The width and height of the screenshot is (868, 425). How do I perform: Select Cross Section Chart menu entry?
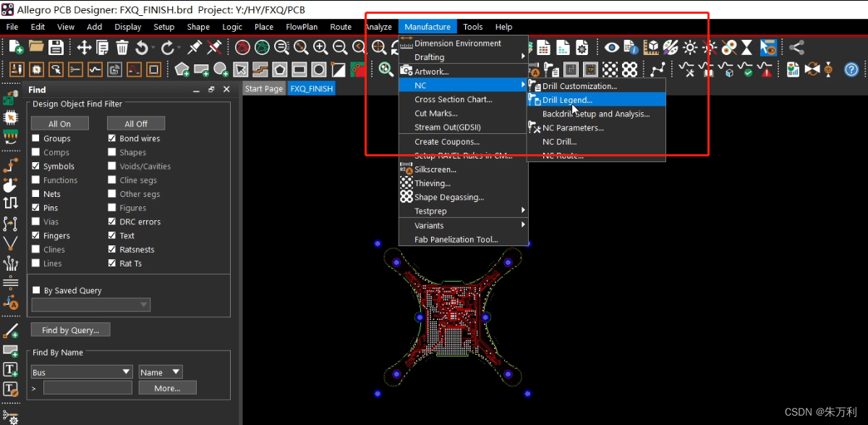(464, 99)
